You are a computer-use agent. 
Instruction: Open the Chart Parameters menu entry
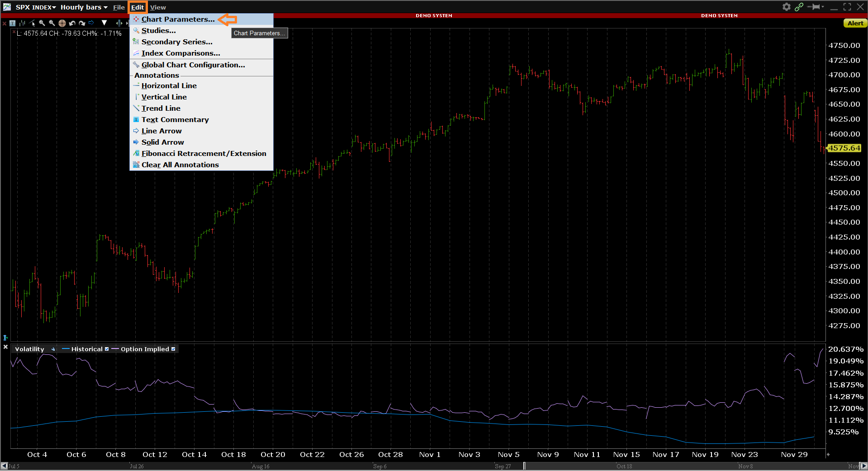click(201, 19)
